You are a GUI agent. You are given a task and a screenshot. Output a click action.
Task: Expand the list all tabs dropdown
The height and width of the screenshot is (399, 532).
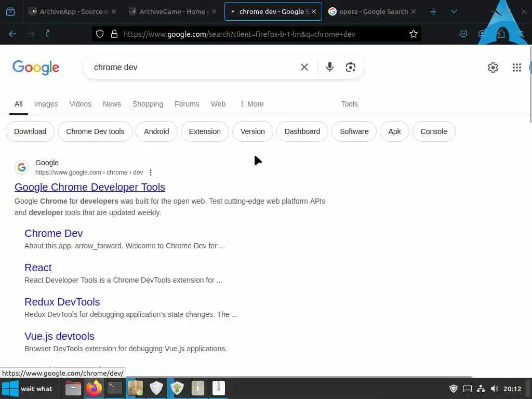click(454, 11)
